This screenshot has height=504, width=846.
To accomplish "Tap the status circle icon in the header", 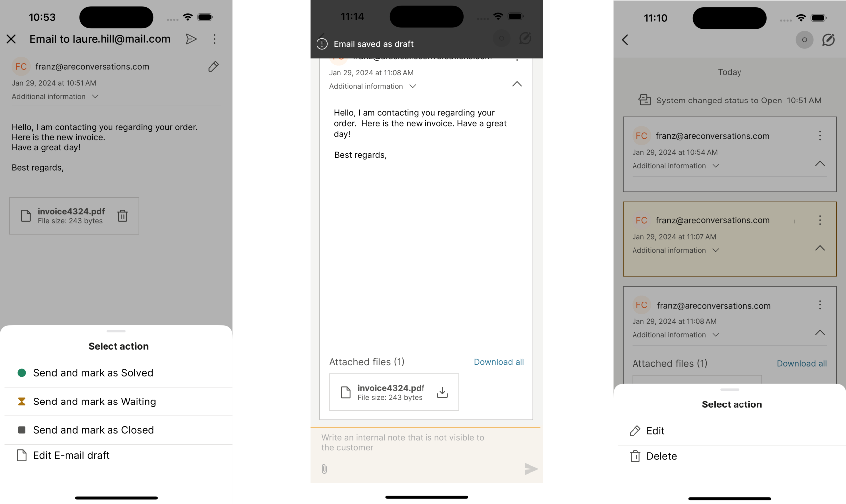I will tap(804, 40).
